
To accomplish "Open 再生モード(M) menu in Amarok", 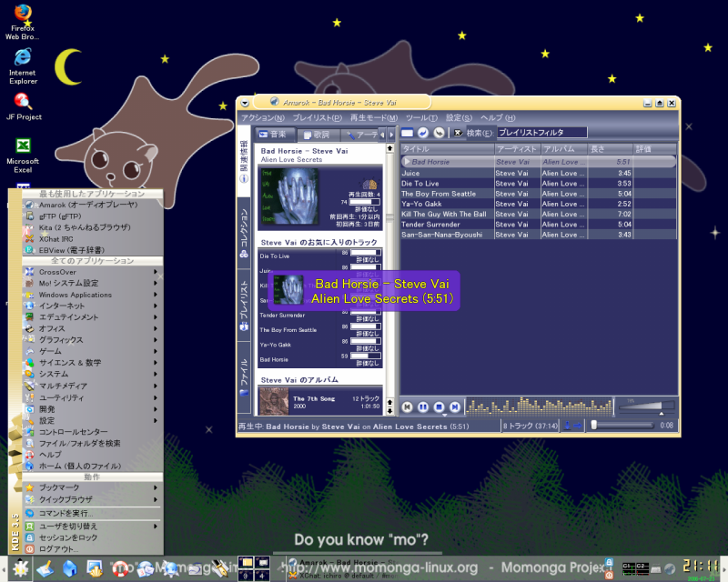I will (x=374, y=118).
